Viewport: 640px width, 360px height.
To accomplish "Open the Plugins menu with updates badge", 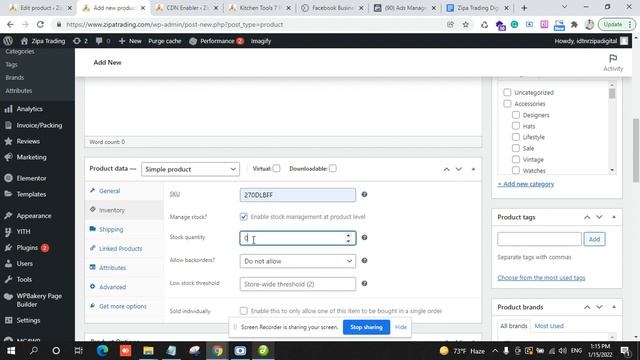I will [x=27, y=247].
